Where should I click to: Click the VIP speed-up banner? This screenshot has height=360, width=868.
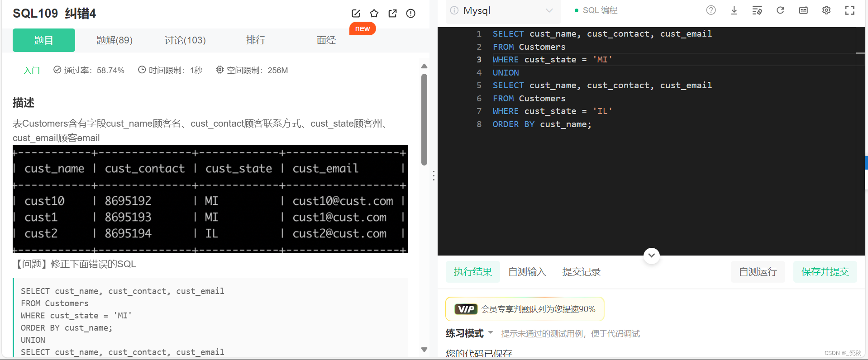(525, 309)
